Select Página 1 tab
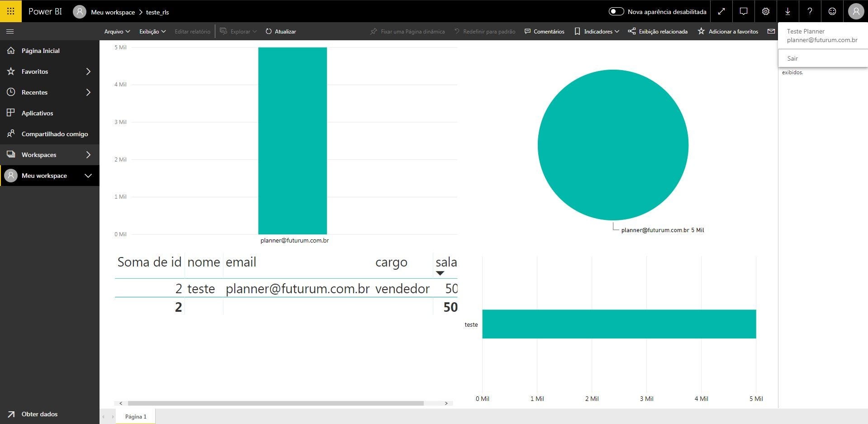This screenshot has height=424, width=868. 136,416
